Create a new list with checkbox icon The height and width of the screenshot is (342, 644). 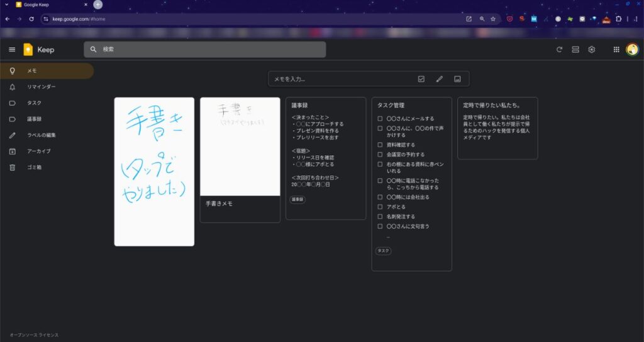(421, 79)
